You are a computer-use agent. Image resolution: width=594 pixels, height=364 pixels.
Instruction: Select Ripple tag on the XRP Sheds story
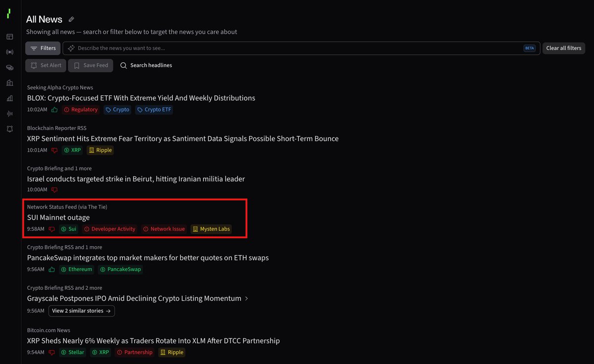click(x=172, y=353)
